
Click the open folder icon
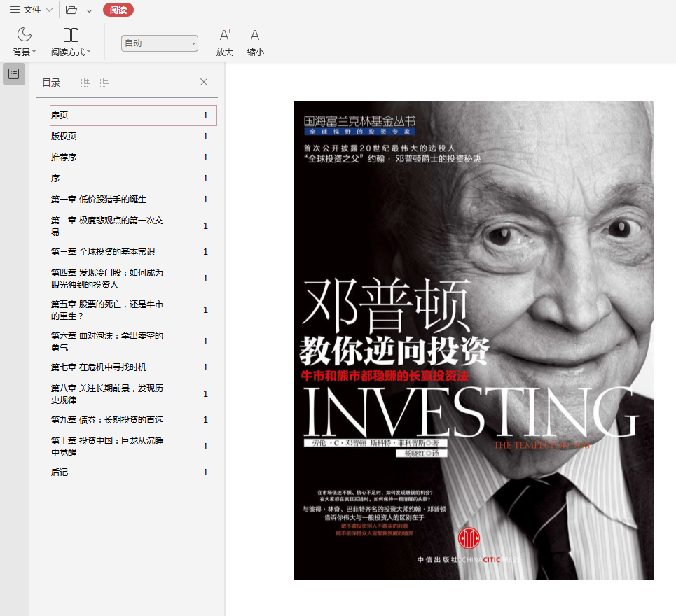tap(71, 10)
